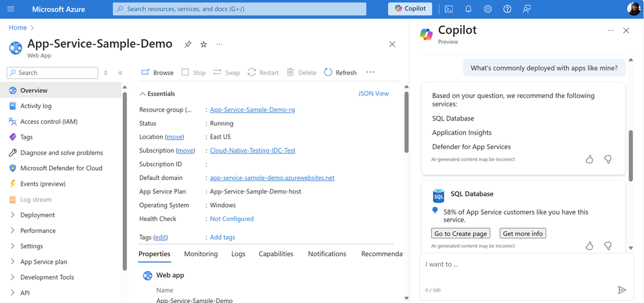
Task: Open App-Service-Sample-Demo-rg resource group link
Action: [x=252, y=110]
